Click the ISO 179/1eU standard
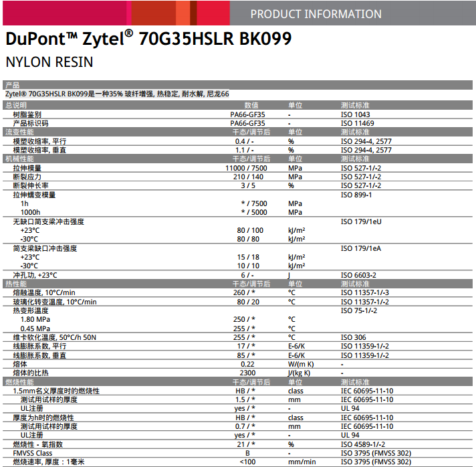The width and height of the screenshot is (476, 467). (x=361, y=222)
